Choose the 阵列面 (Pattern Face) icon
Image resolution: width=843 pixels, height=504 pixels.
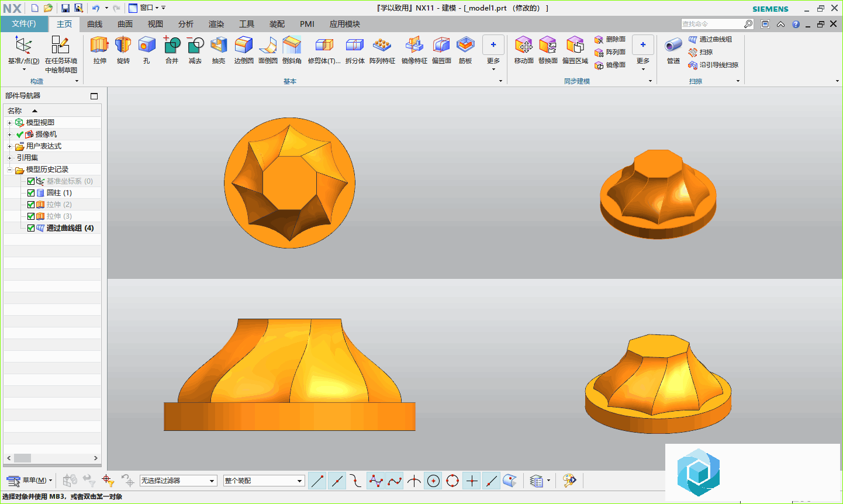599,53
